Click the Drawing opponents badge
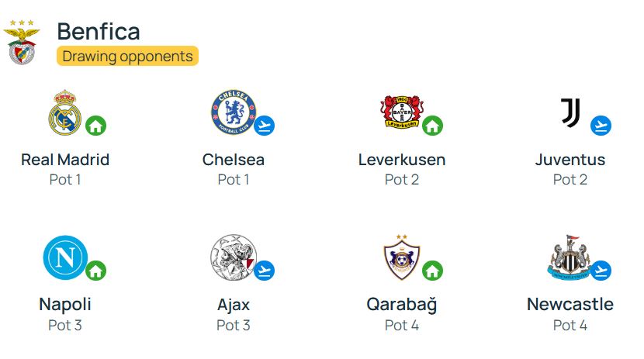644x359 pixels. click(128, 56)
